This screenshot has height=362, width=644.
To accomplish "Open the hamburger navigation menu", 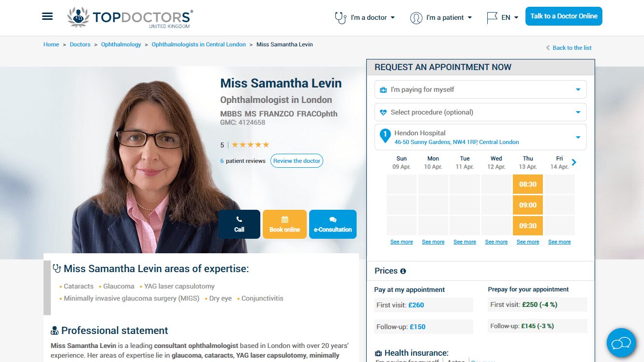I will tap(47, 16).
